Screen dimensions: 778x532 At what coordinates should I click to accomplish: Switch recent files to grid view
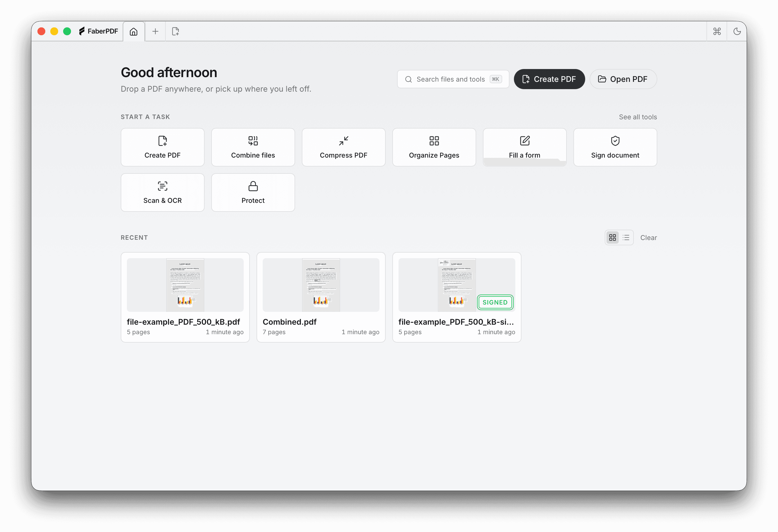click(x=612, y=237)
